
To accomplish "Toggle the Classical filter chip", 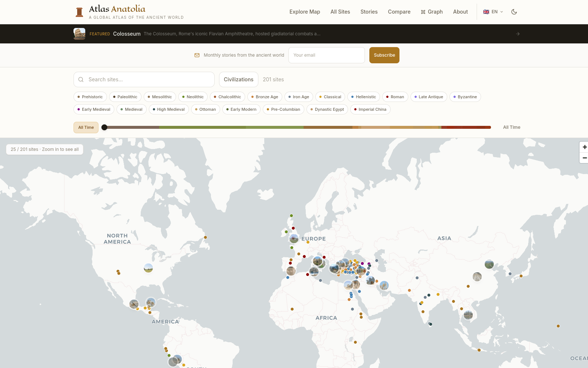I will [x=330, y=97].
